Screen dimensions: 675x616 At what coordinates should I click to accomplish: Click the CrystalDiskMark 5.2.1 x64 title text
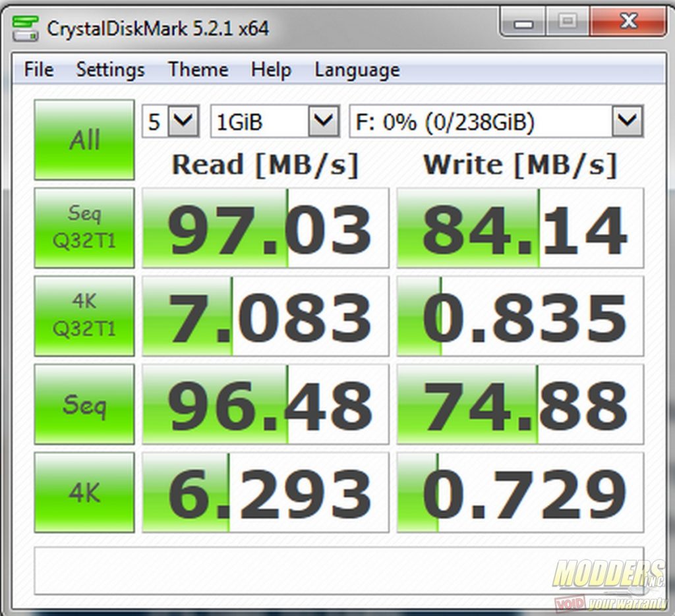(158, 29)
